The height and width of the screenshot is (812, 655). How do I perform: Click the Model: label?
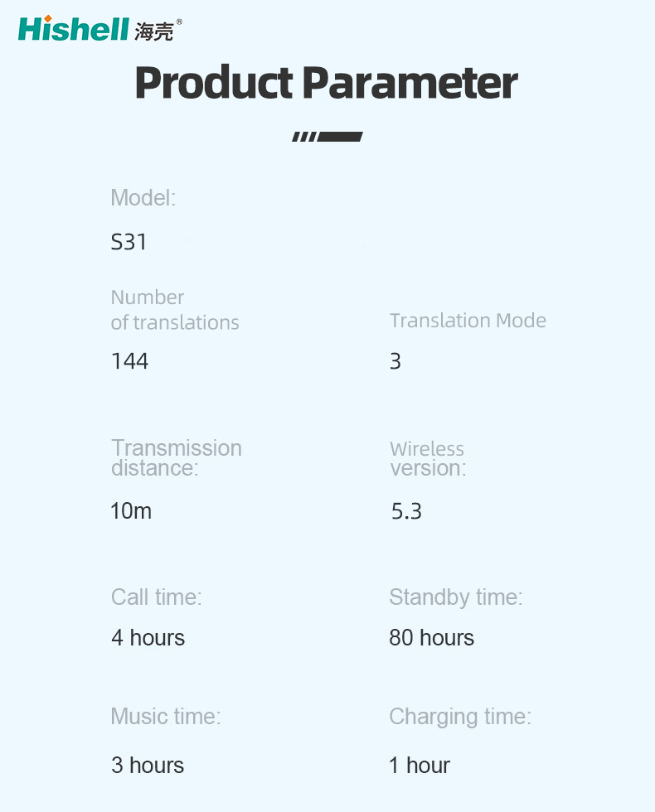click(143, 198)
